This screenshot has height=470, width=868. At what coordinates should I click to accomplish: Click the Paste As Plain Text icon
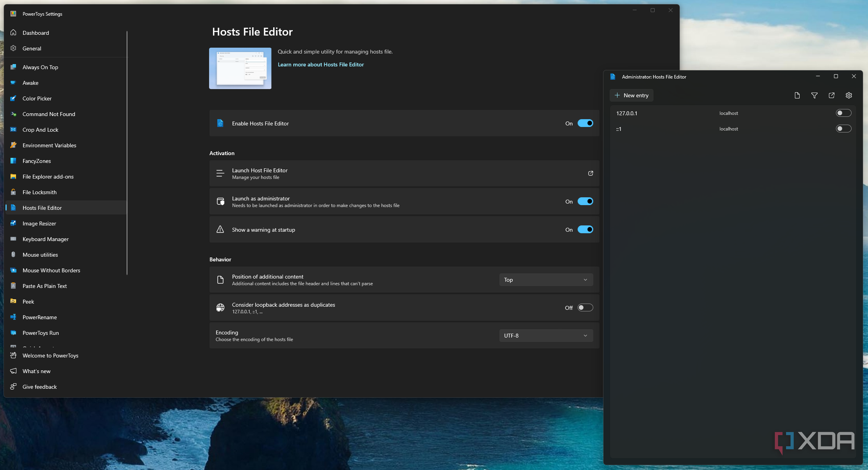coord(13,286)
